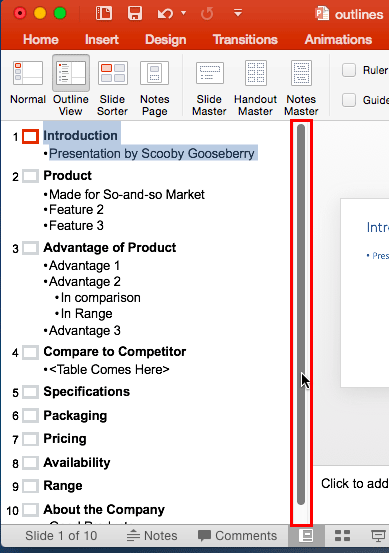This screenshot has width=389, height=553.
Task: Enable the Guides checkbox
Action: [349, 100]
